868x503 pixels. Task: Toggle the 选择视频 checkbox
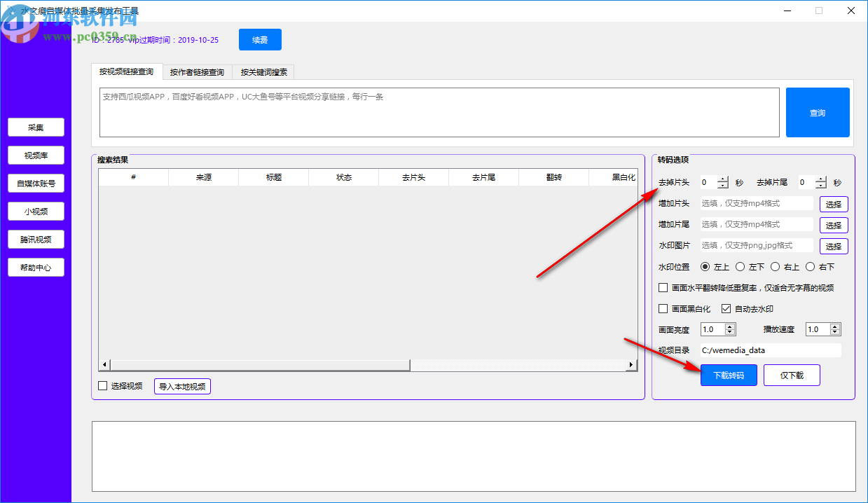pos(103,385)
